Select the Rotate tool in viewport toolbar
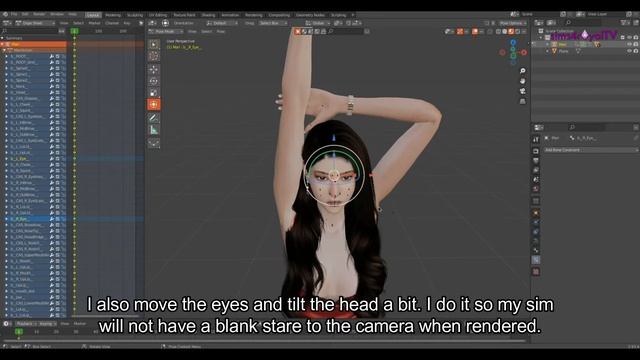 click(154, 81)
